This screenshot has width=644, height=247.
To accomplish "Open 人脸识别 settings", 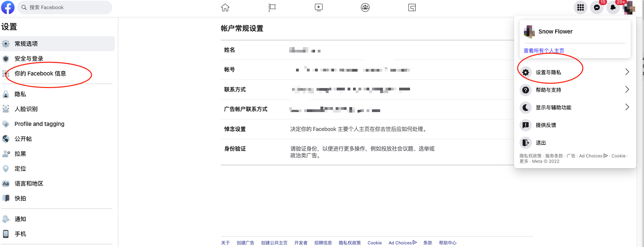I will [x=57, y=109].
